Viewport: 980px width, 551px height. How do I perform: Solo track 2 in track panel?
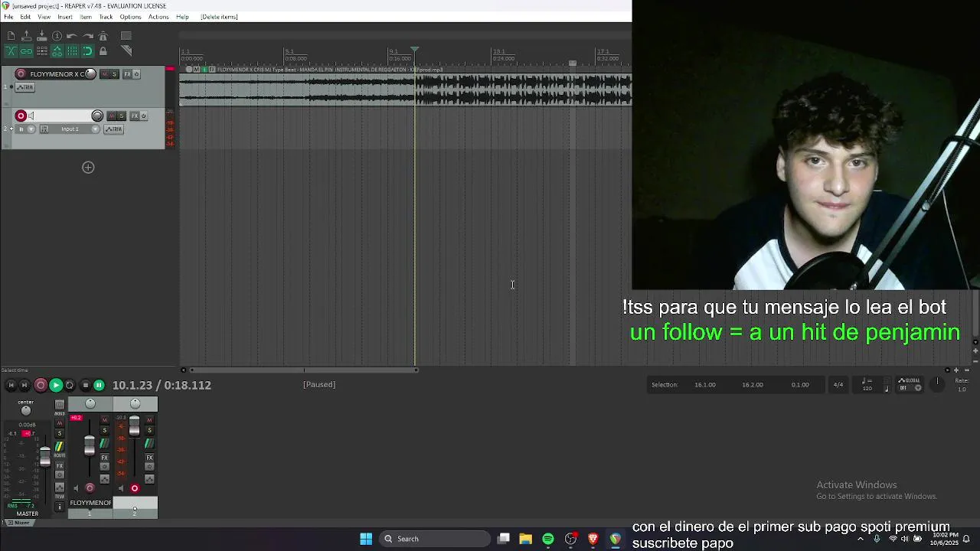click(x=121, y=116)
